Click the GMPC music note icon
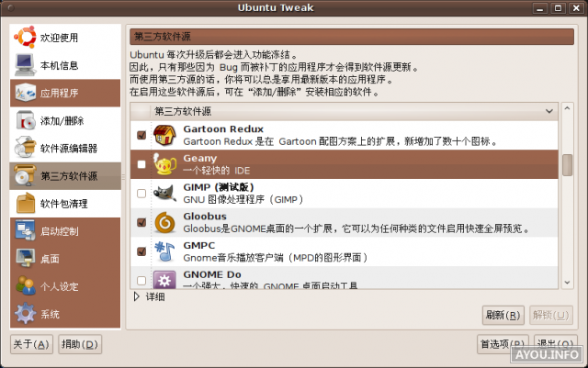Screen dimensions: 588x368 pos(164,251)
